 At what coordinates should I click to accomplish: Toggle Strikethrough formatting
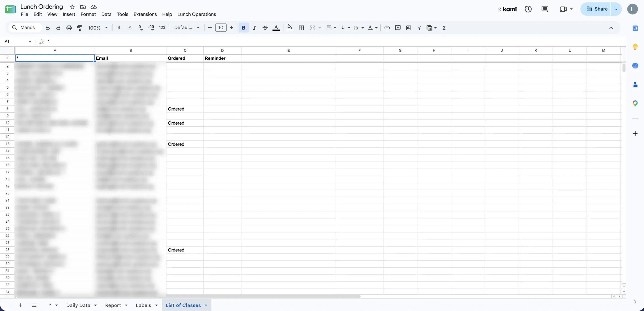tap(265, 28)
